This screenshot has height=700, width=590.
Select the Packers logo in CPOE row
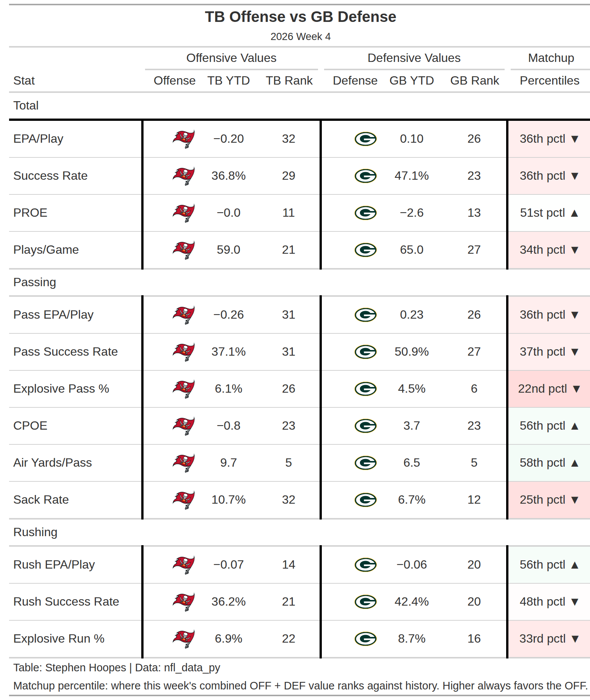click(x=366, y=426)
